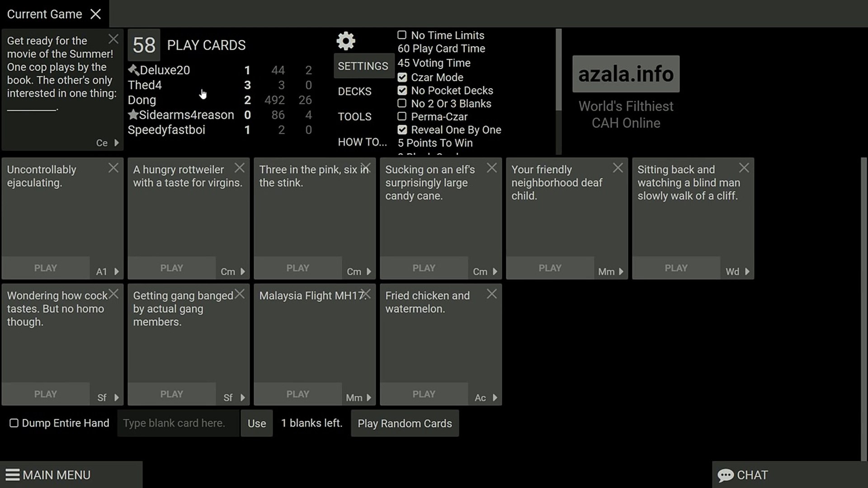Click X on the black prompt card
The image size is (868, 488).
pos(113,39)
